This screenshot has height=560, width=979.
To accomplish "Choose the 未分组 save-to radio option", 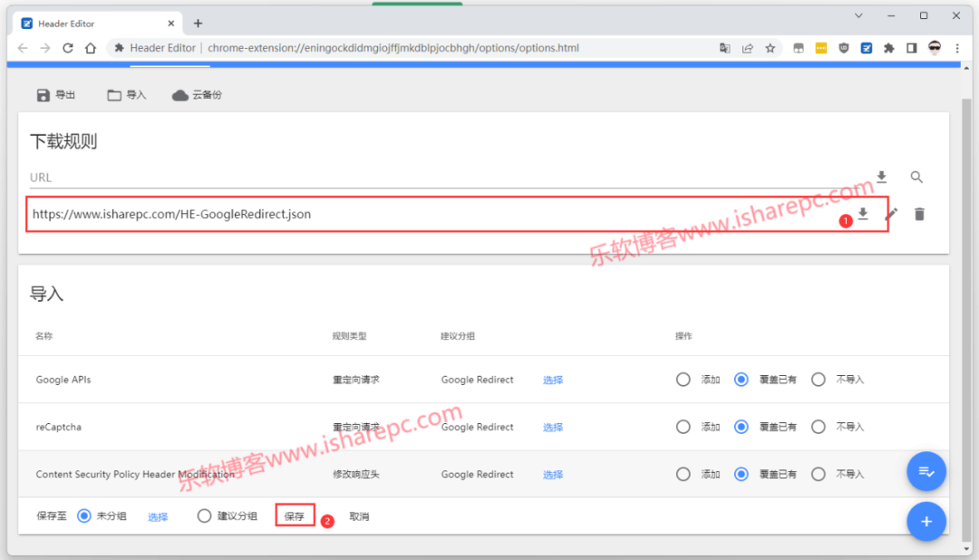I will (83, 516).
